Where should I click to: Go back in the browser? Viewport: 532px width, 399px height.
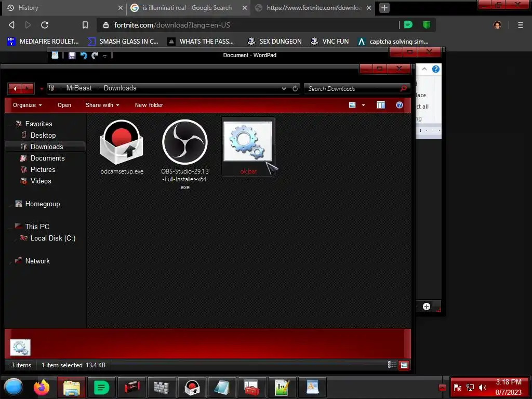point(11,25)
